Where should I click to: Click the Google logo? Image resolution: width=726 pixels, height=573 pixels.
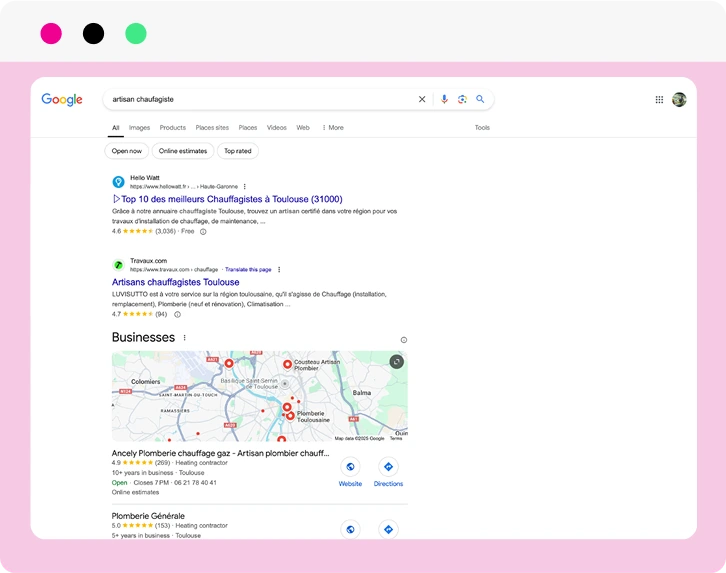click(x=62, y=100)
